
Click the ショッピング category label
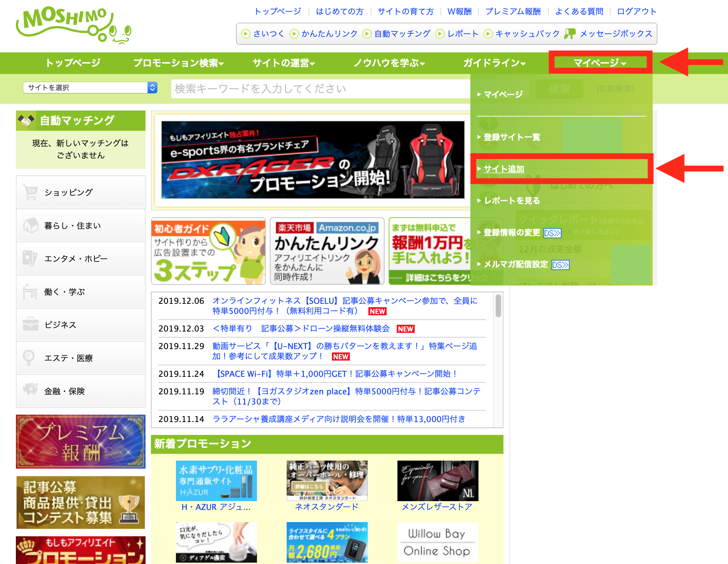69,192
